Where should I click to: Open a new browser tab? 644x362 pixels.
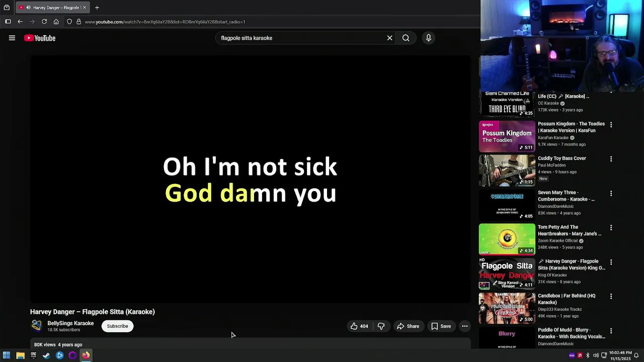pyautogui.click(x=97, y=8)
